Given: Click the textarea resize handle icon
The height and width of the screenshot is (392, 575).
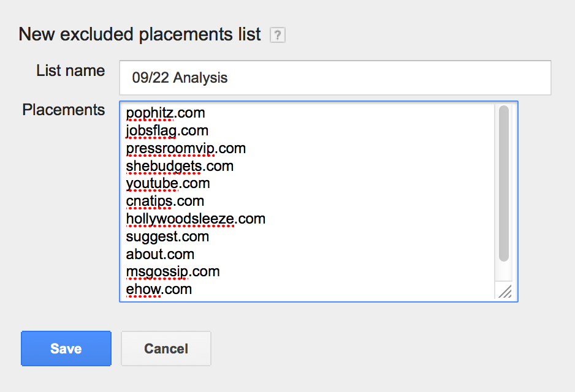Looking at the screenshot, I should 505,292.
